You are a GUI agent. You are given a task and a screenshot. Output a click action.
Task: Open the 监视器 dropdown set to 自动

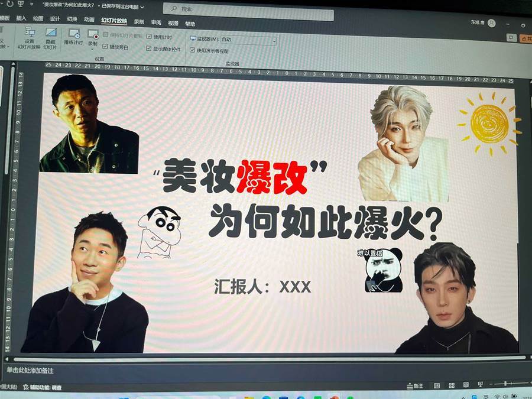pos(248,40)
